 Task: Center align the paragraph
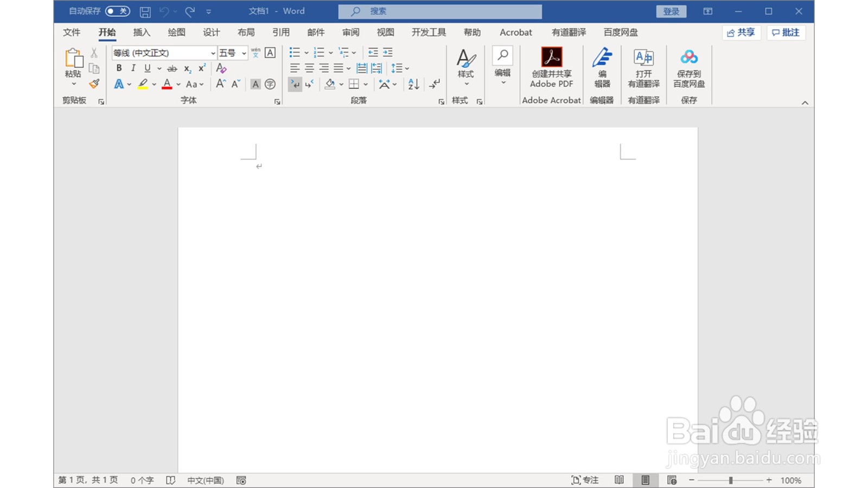click(x=309, y=68)
